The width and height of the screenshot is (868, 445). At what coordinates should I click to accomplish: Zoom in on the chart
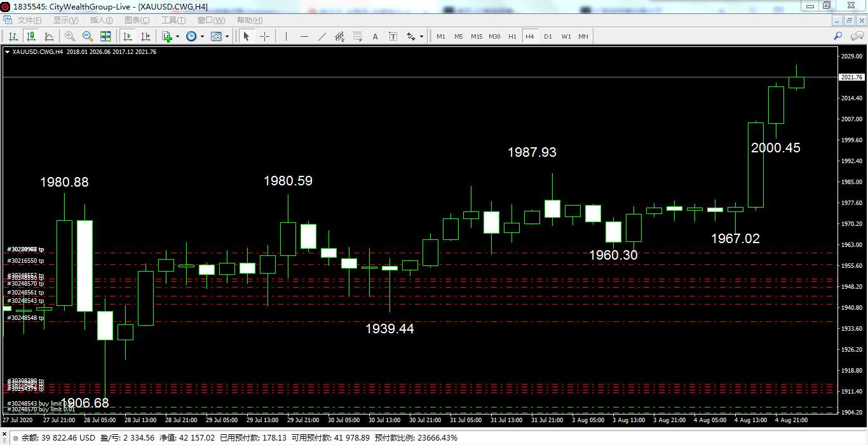70,36
